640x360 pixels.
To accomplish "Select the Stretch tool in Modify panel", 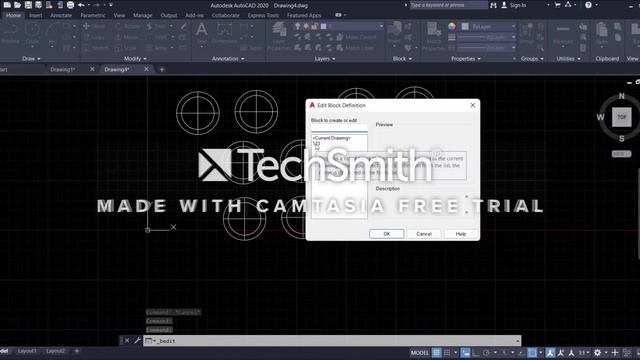I will (x=95, y=48).
